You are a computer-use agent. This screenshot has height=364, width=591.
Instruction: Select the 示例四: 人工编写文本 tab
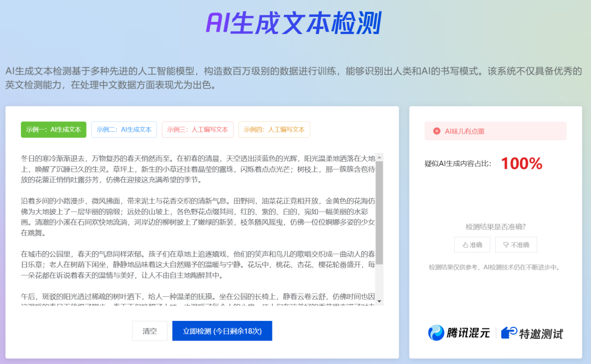[274, 130]
